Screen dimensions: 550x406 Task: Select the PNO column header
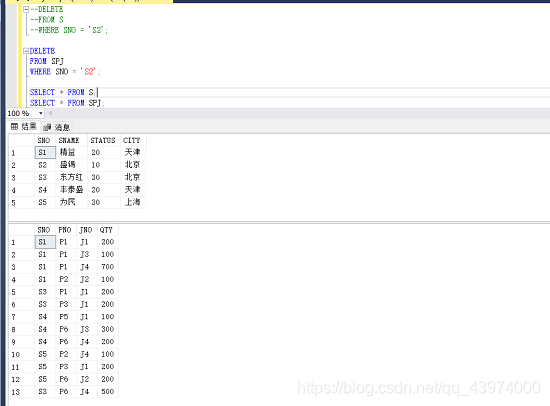[66, 230]
